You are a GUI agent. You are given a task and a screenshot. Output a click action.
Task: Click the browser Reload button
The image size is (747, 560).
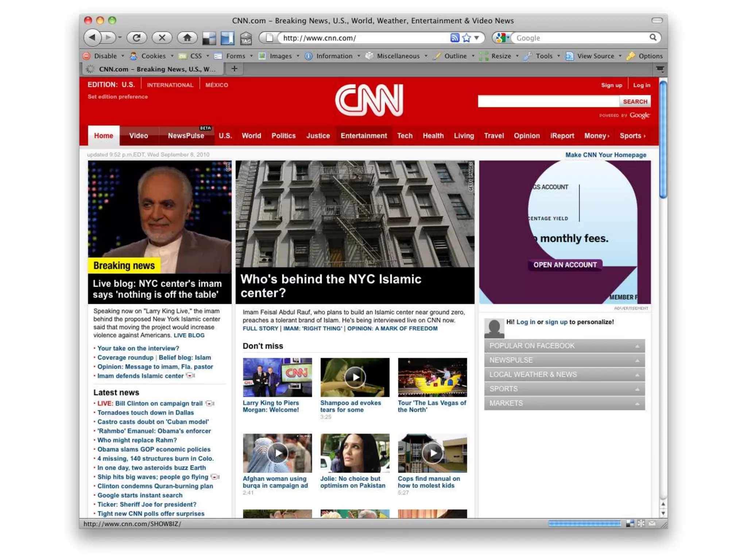(x=136, y=38)
